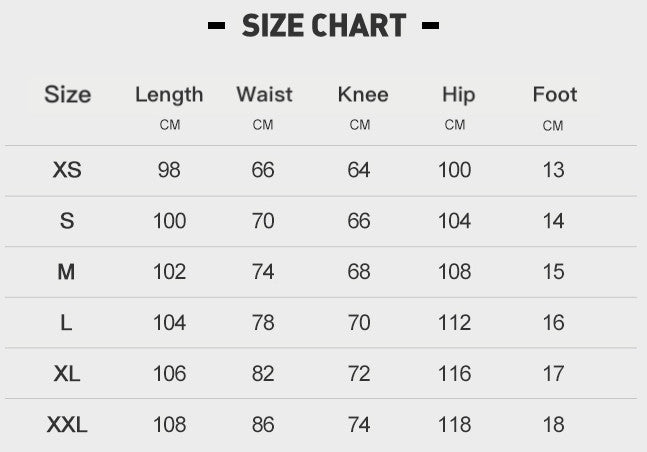Viewport: 647px width, 452px height.
Task: Click the XS size row label
Action: [67, 170]
